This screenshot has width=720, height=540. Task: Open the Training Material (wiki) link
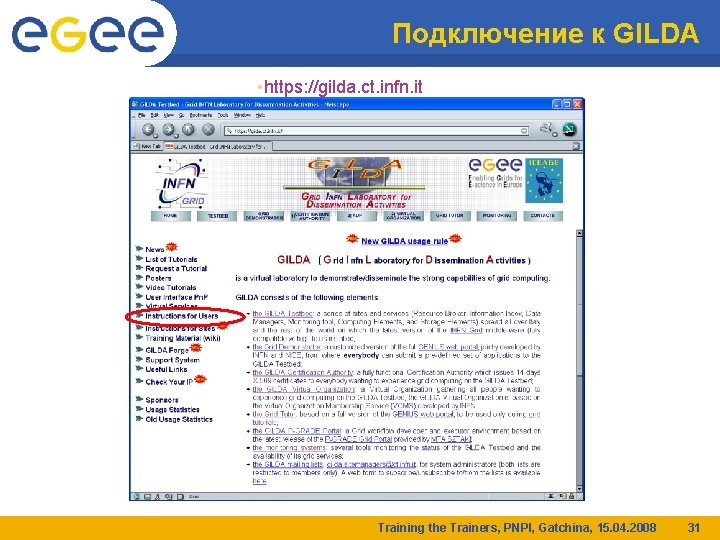click(183, 338)
